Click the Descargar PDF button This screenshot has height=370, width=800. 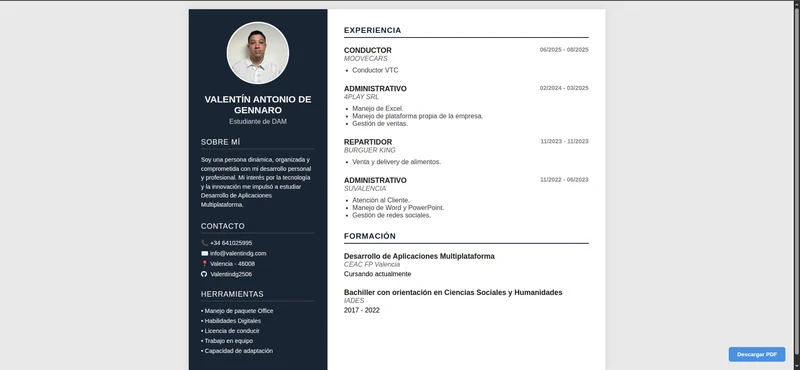click(757, 354)
